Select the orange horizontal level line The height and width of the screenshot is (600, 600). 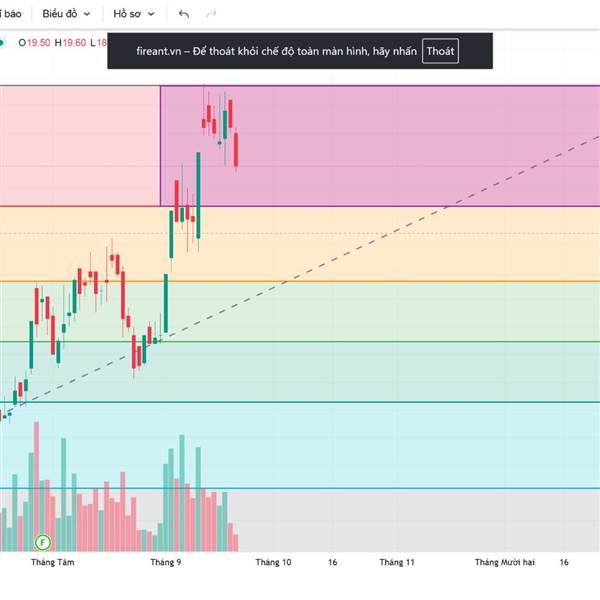(400, 281)
